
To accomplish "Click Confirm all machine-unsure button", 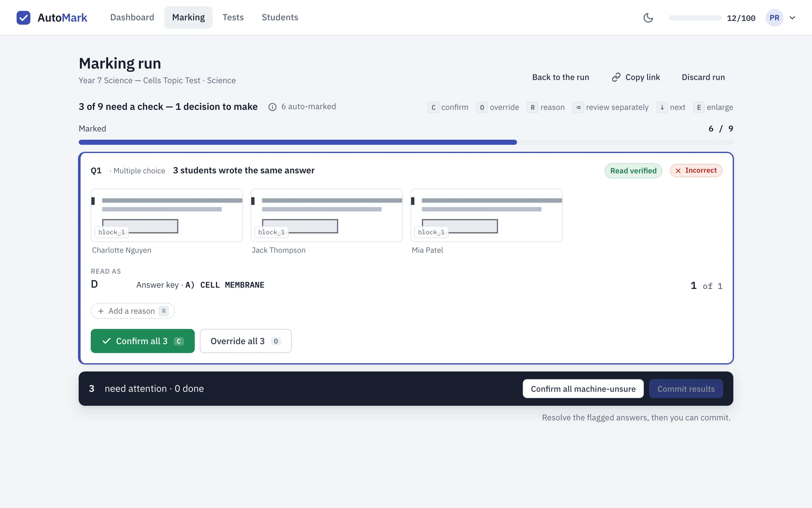I will pyautogui.click(x=583, y=389).
